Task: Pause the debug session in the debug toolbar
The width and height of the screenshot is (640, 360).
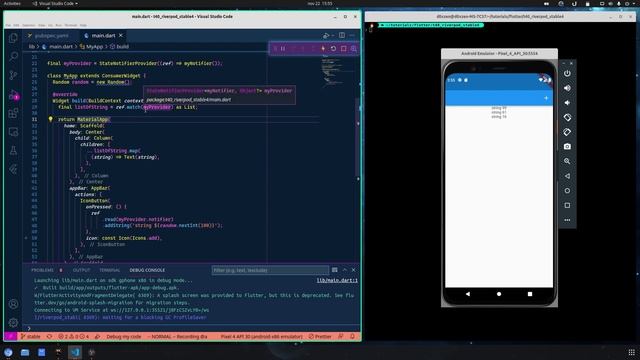Action: coord(282,49)
